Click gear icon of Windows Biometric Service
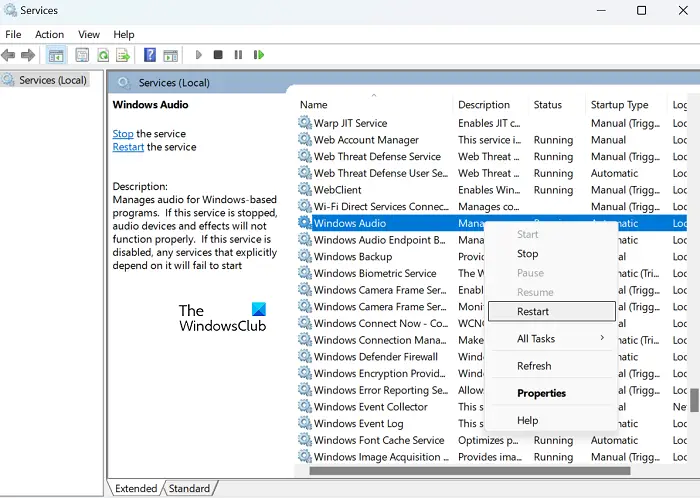This screenshot has height=498, width=700. pos(305,273)
